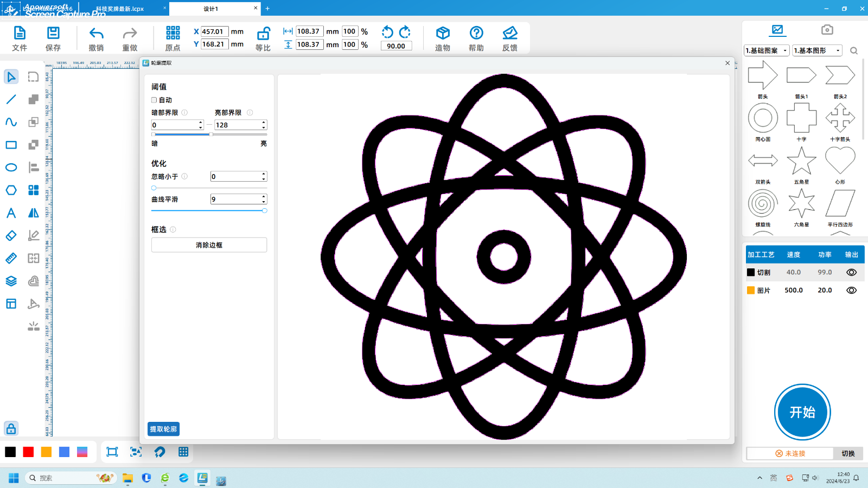Increase the 曲线平滑 value using the stepper
Image resolution: width=868 pixels, height=488 pixels.
coord(264,197)
